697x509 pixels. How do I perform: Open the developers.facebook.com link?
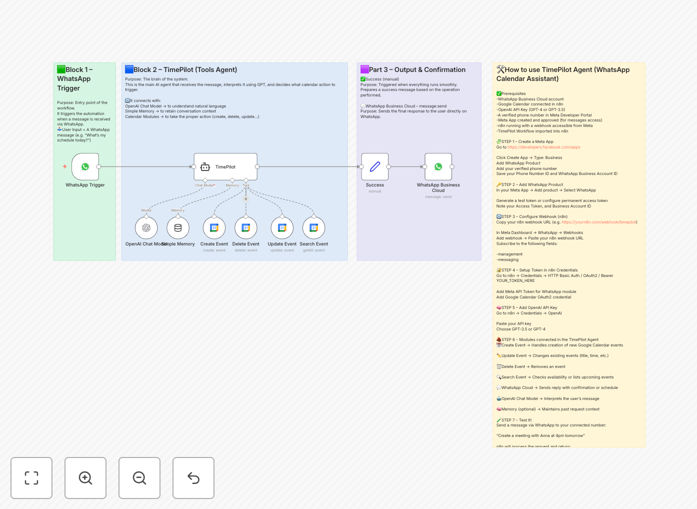pyautogui.click(x=544, y=147)
